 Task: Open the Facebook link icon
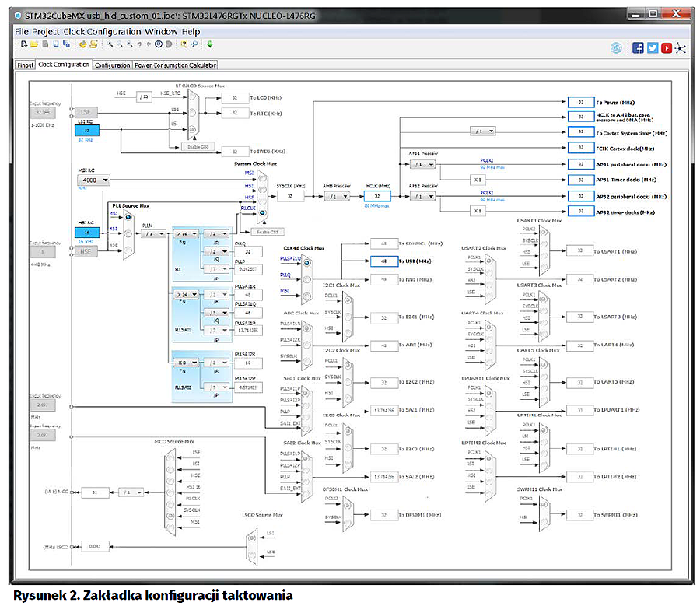click(x=638, y=47)
